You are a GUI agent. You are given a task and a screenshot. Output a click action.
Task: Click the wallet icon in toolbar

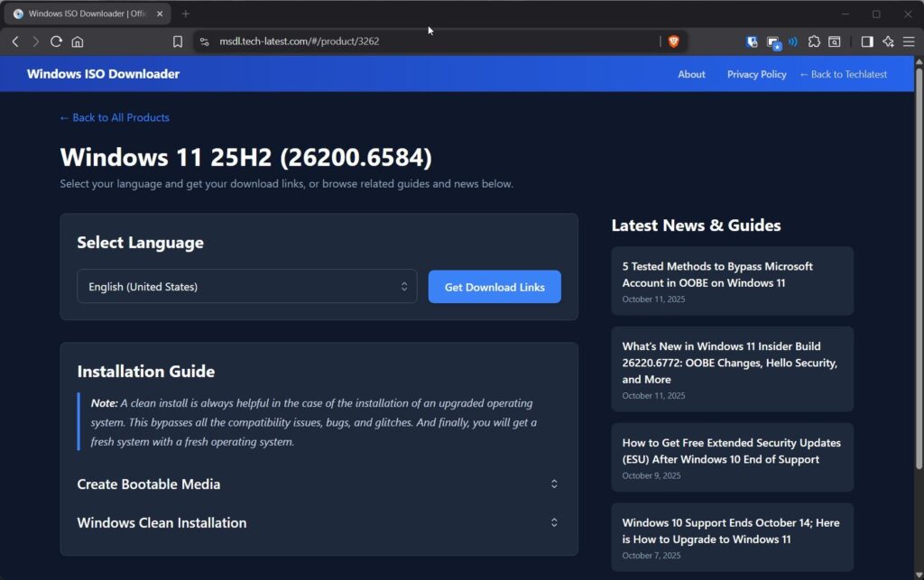pyautogui.click(x=835, y=41)
